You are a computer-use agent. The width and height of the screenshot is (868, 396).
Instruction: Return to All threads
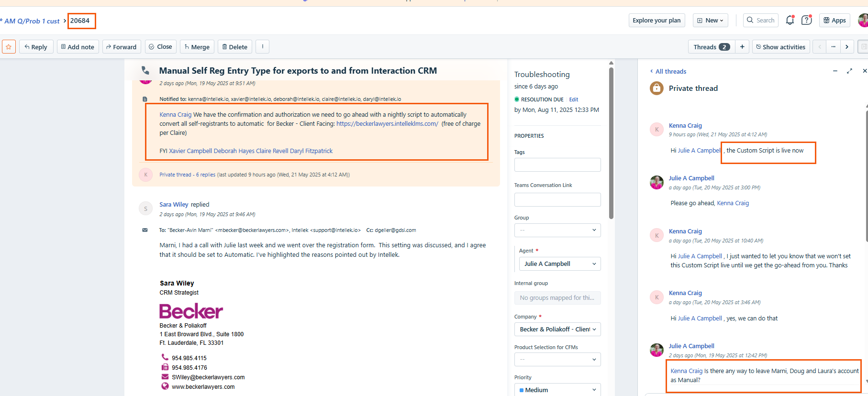668,71
